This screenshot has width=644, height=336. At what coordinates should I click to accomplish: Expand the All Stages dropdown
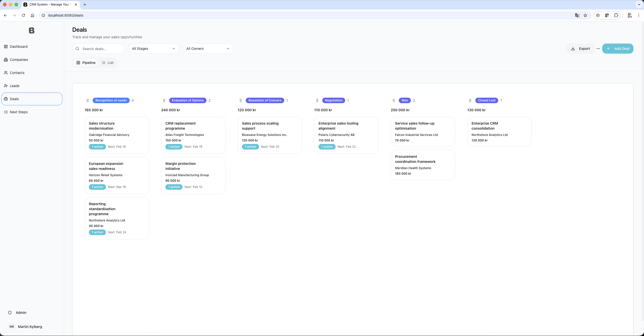(154, 49)
